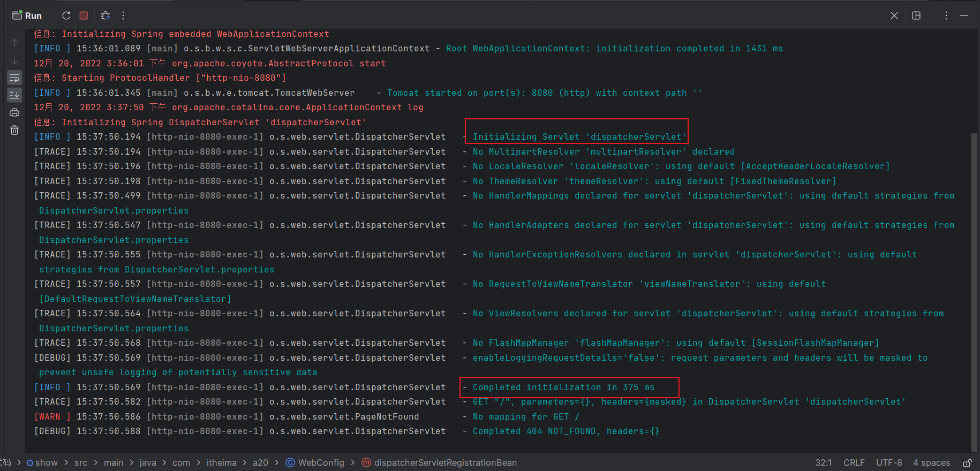The height and width of the screenshot is (471, 980).
Task: Click the console vertical scrollbar
Action: coord(974,292)
